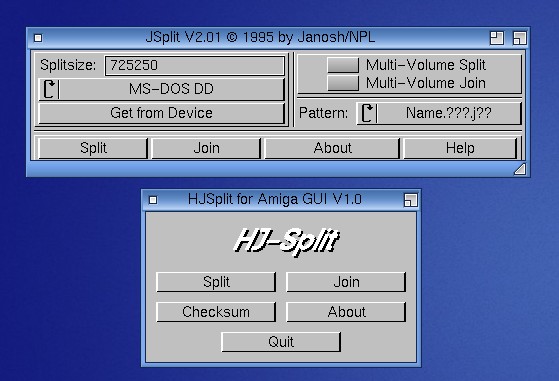Open About in JSplit window
The height and width of the screenshot is (381, 559).
332,148
